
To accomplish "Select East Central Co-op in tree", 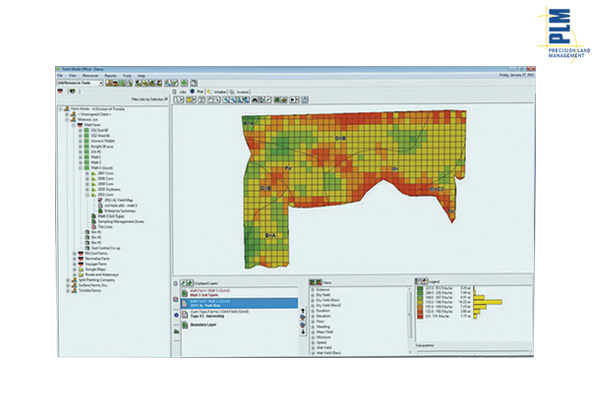I will [x=106, y=248].
